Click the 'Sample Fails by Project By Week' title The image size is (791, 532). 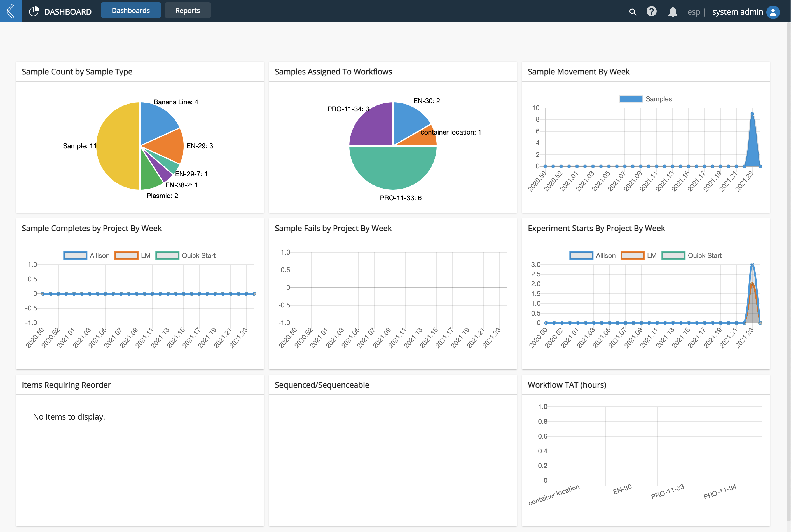[x=333, y=228]
